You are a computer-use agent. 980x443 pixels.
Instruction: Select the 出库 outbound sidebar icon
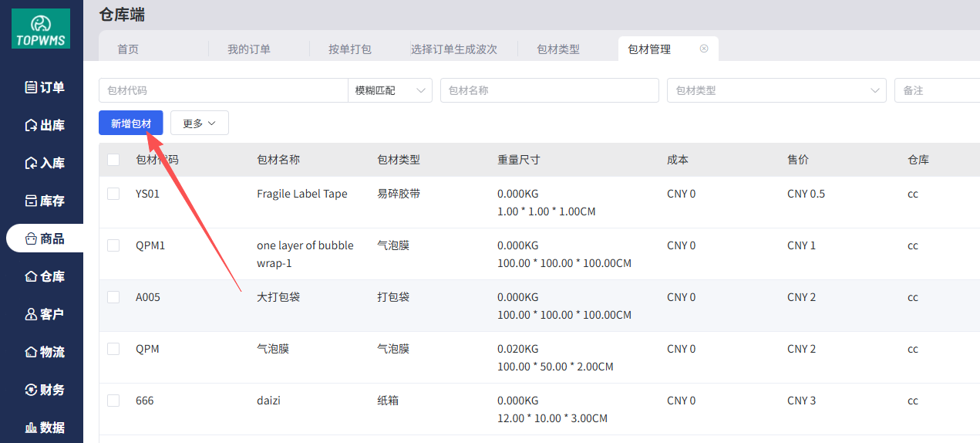(32, 125)
